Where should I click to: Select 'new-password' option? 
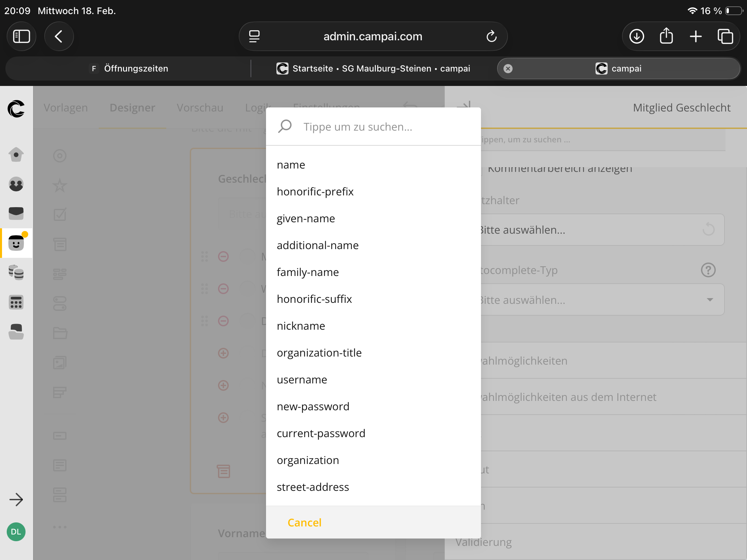(313, 407)
